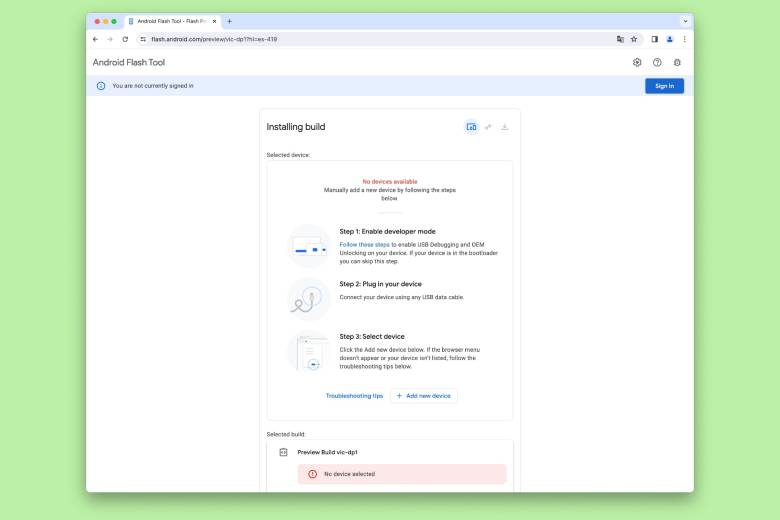Open site information icon in address bar

point(143,39)
